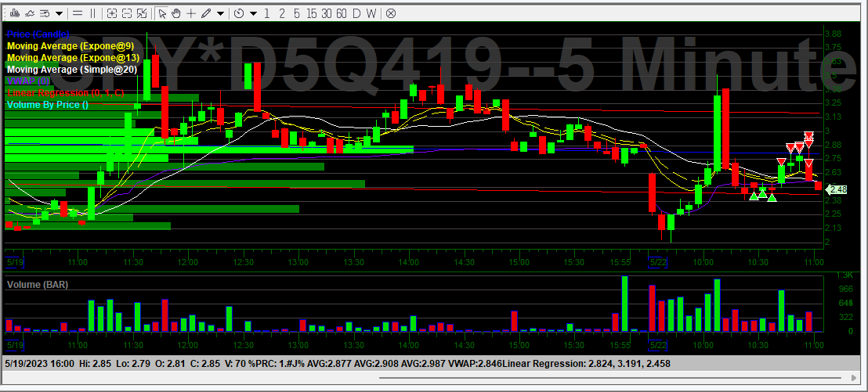Click the 5/19 date label in volume panel
Screen dimensions: 868x392
click(x=15, y=345)
